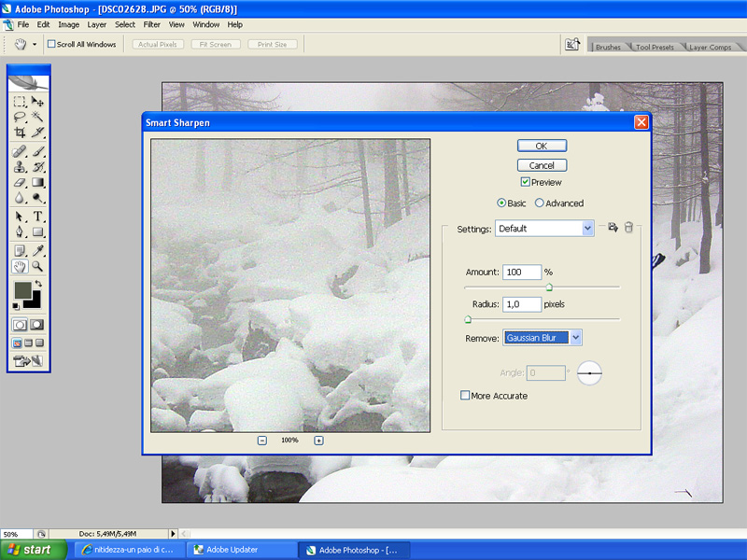Screen dimensions: 747x560
Task: Save current Smart Sharpen settings icon
Action: coord(613,228)
